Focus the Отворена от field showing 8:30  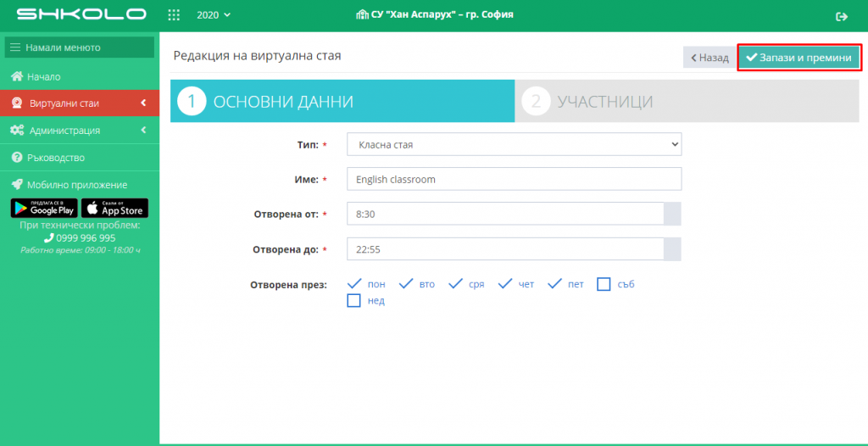pos(505,214)
